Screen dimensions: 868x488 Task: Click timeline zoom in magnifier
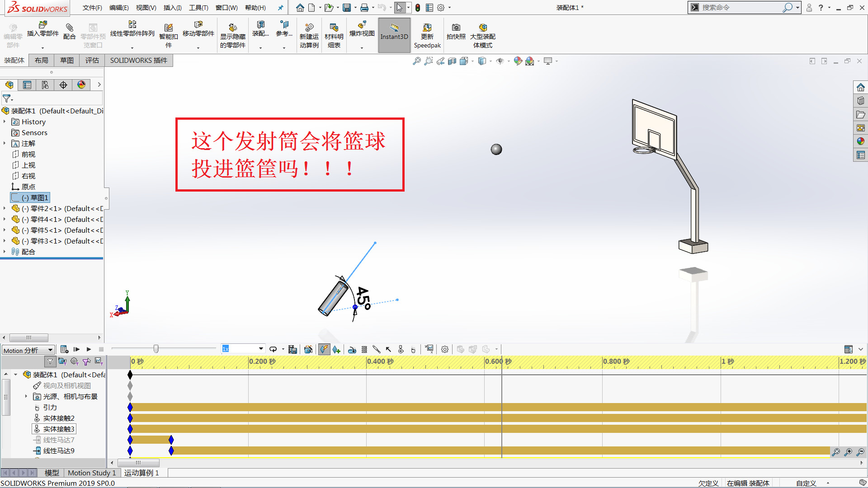[848, 452]
